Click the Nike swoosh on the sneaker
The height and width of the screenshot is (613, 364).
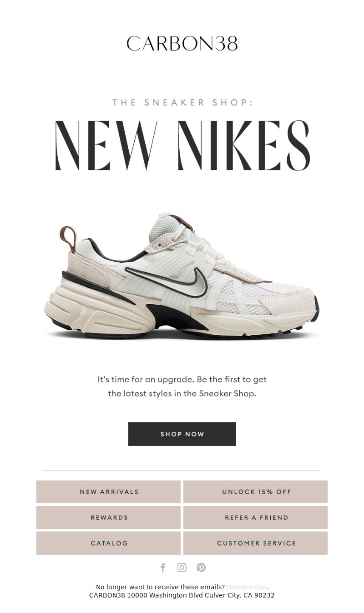tap(167, 278)
